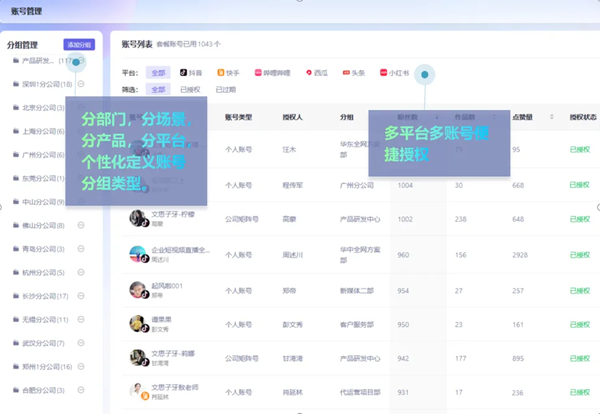This screenshot has height=414, width=600.
Task: Filter accounts by 快手 platform
Action: coord(228,73)
